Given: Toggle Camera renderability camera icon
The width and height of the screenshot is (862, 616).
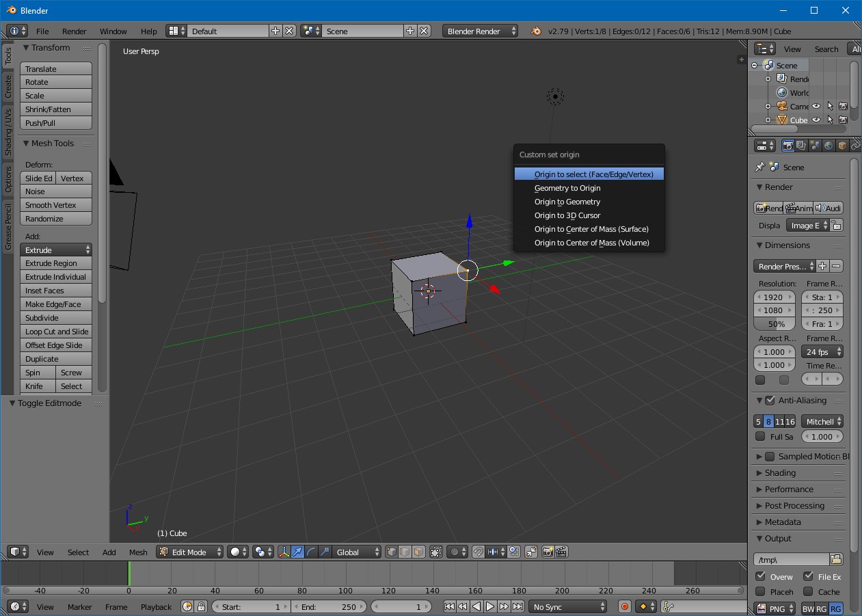Looking at the screenshot, I should 843,106.
